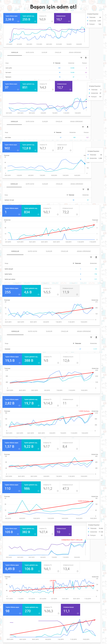Click the help icon on the 12,8 B card

coord(35,150)
